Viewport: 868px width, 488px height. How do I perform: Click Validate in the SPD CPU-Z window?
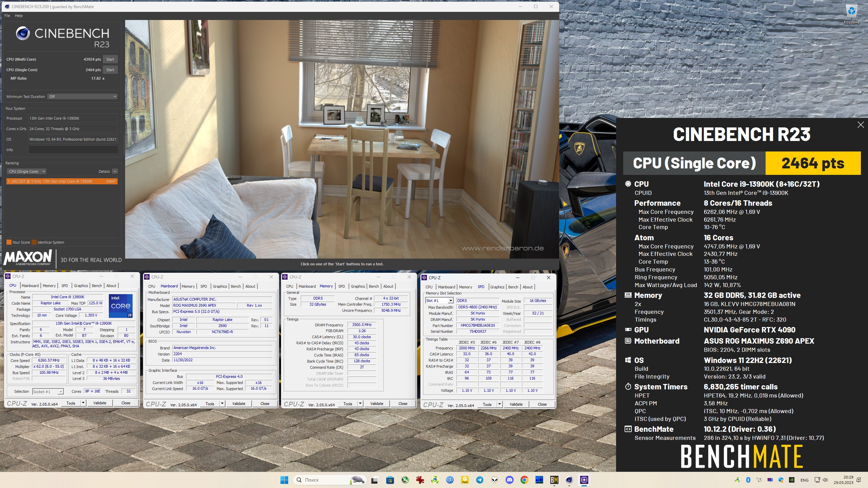click(516, 404)
